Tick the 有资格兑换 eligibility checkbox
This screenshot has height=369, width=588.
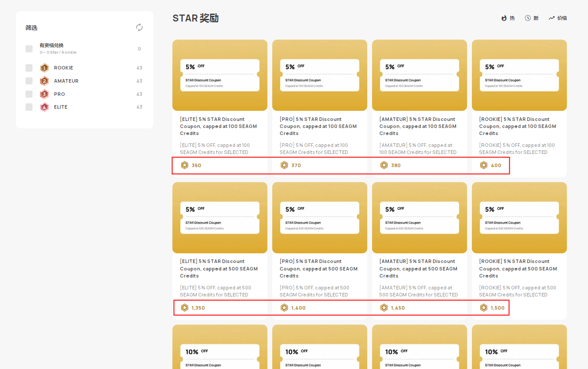click(x=29, y=49)
